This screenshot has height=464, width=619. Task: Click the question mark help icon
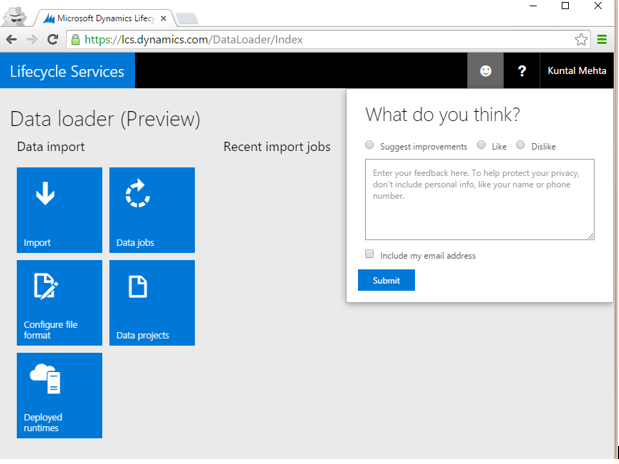coord(522,71)
